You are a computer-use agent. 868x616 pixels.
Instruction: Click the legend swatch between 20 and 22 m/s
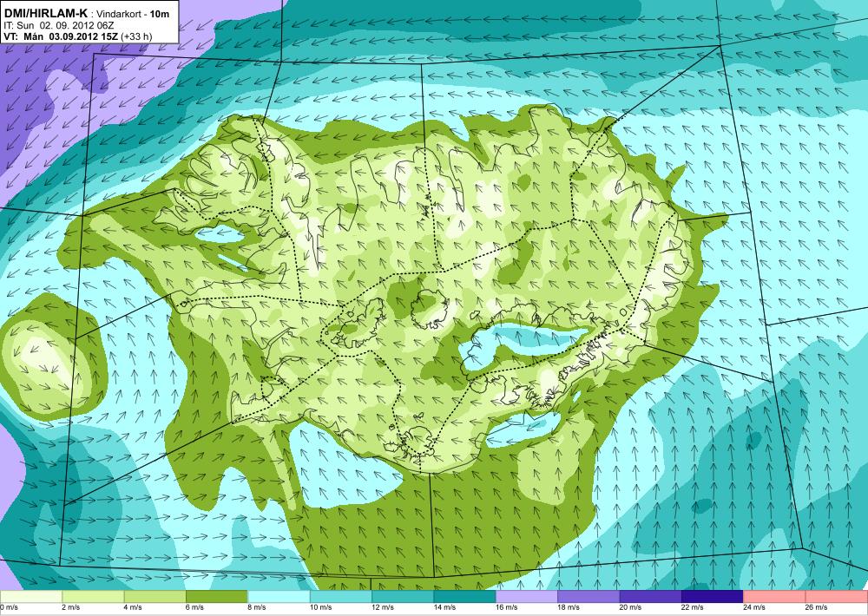(x=651, y=597)
